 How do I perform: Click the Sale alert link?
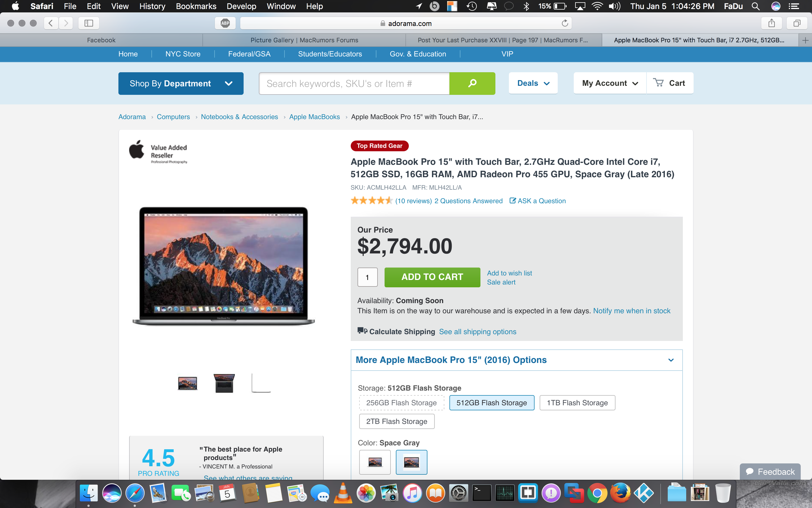(x=501, y=282)
